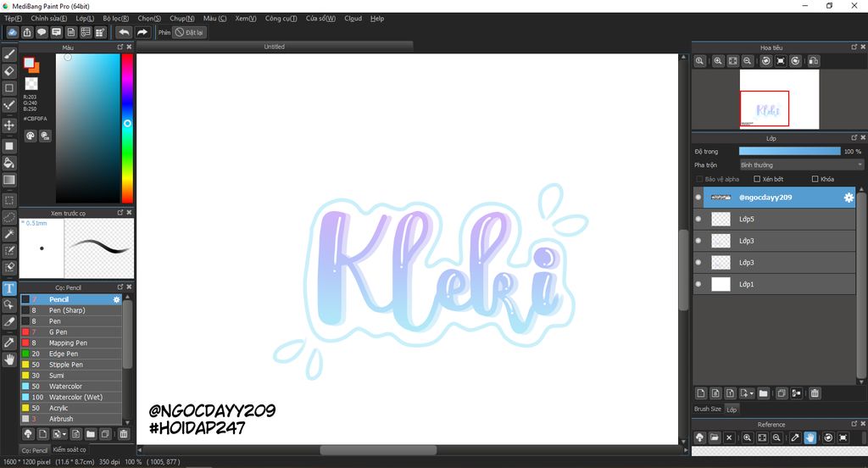Select the Move tool
Screen dimensions: 868x468
(9, 125)
